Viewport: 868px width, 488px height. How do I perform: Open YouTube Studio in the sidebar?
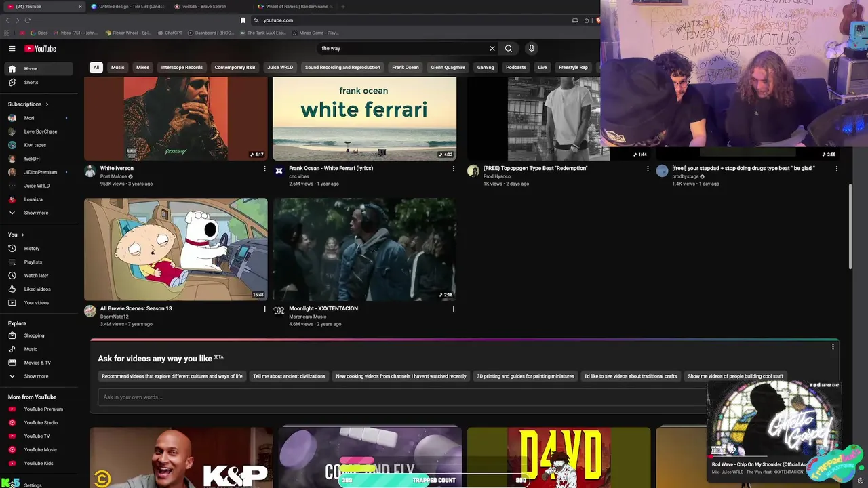click(39, 422)
